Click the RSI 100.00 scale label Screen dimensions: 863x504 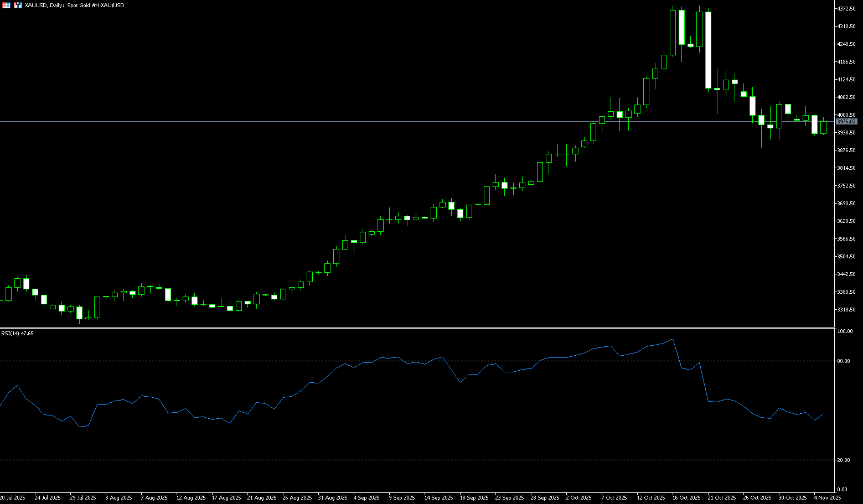tap(845, 331)
